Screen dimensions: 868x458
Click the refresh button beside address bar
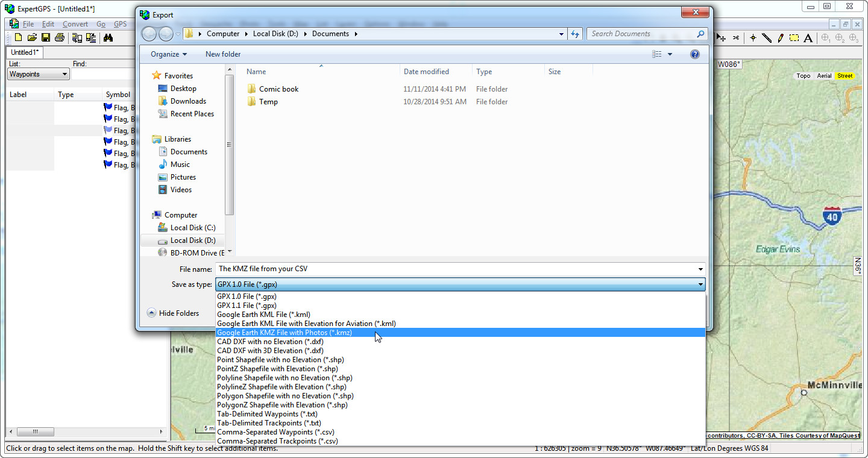(575, 34)
